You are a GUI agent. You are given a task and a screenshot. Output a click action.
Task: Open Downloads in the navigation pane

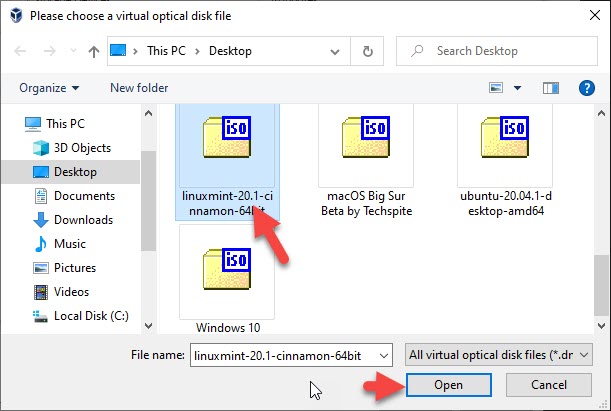(x=83, y=220)
